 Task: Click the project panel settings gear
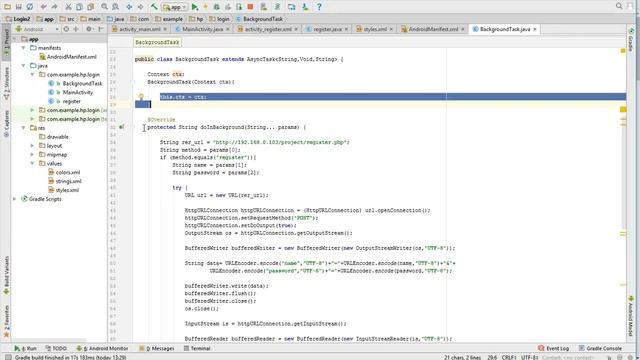point(89,29)
